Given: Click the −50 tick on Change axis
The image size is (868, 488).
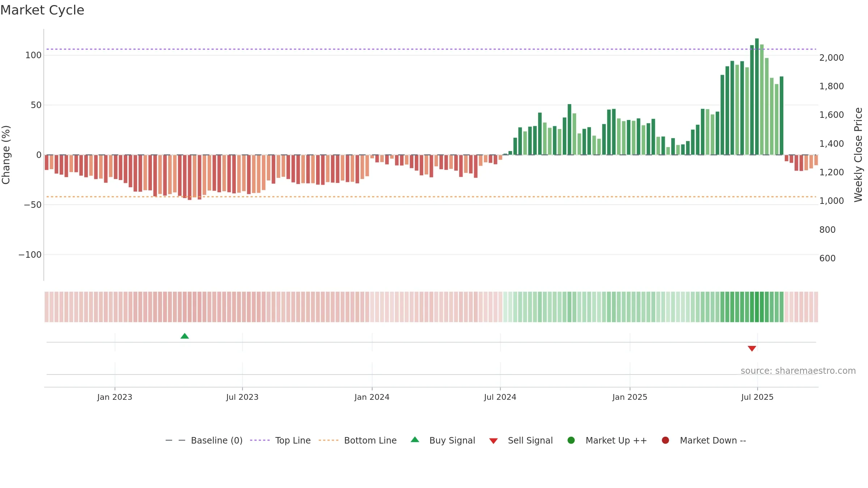Looking at the screenshot, I should pos(33,205).
